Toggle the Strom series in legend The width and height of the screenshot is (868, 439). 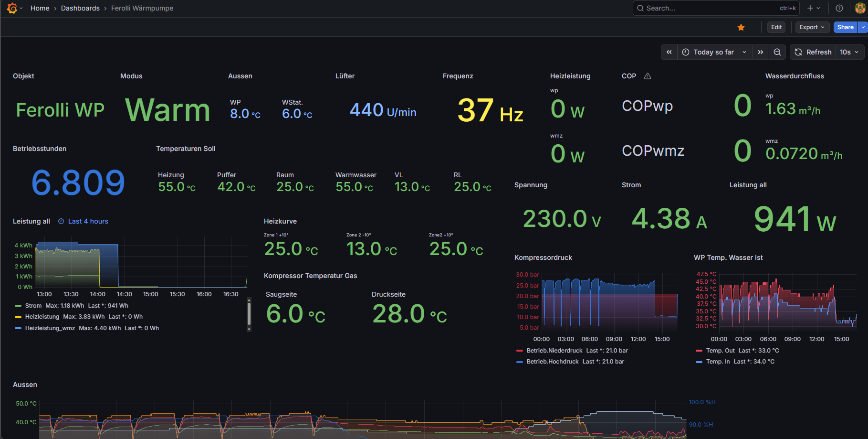pos(33,306)
